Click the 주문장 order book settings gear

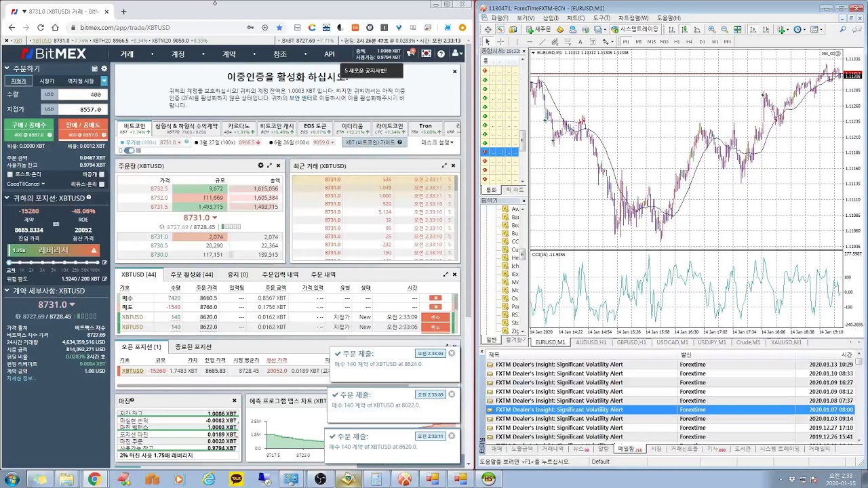(x=260, y=165)
